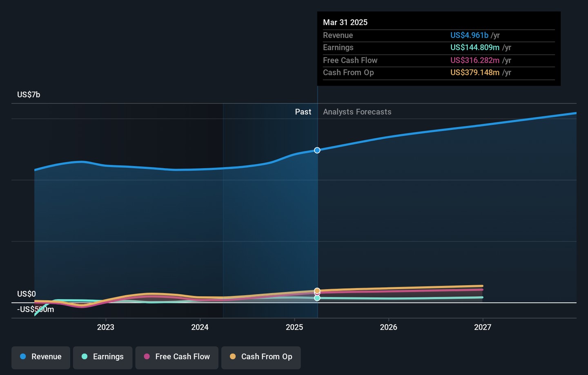Click the US$7b y-axis label
The image size is (588, 375).
[x=29, y=95]
